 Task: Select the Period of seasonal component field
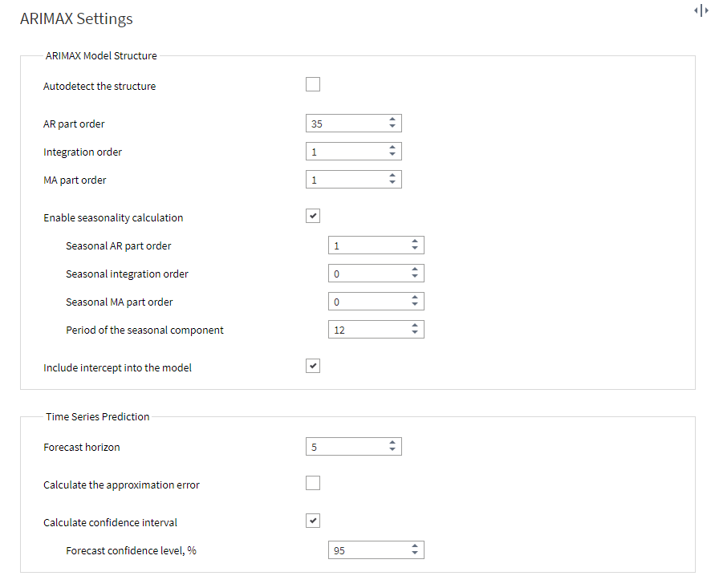coord(369,330)
